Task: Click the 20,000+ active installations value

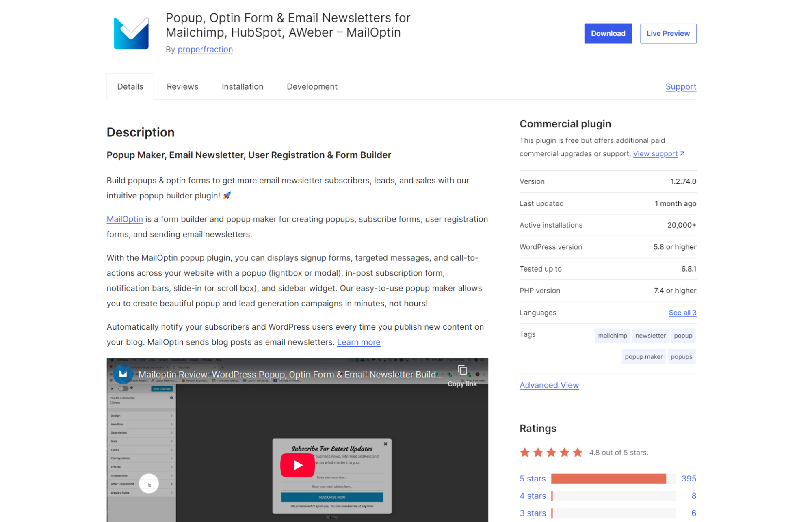Action: [x=682, y=225]
